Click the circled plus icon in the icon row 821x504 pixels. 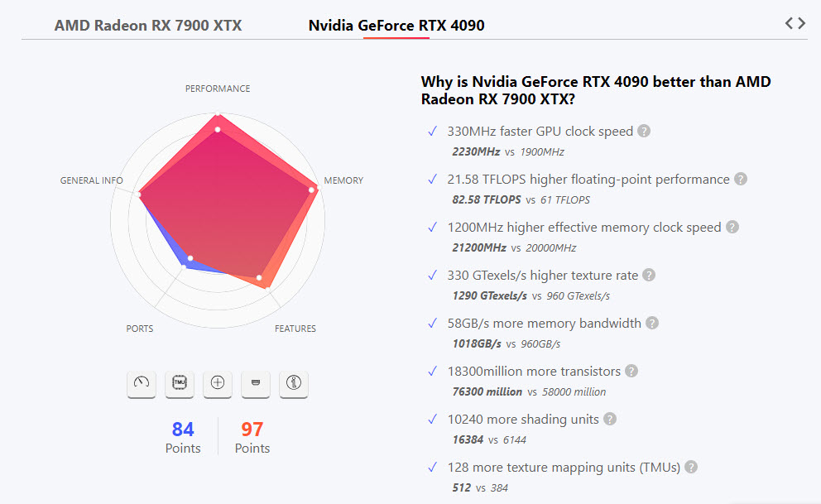[x=217, y=384]
